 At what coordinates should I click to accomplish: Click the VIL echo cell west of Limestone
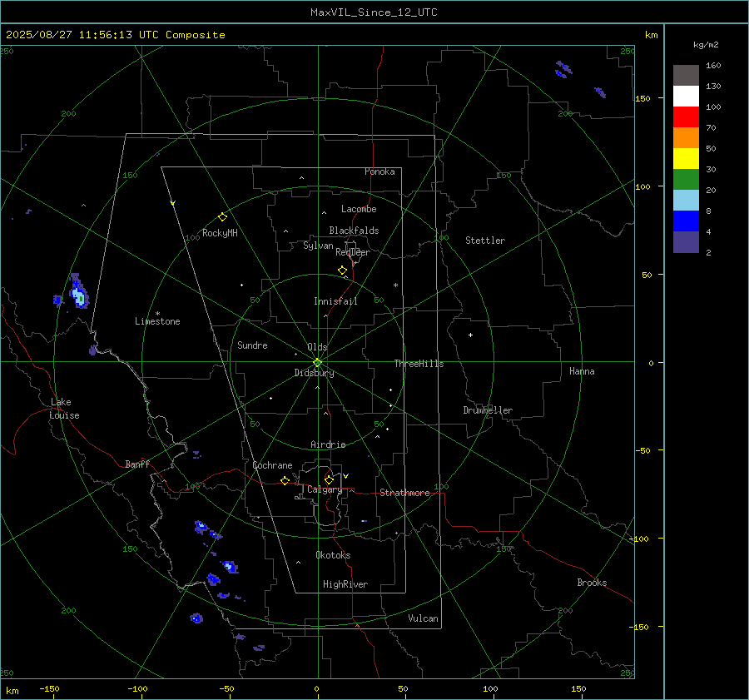pos(78,291)
